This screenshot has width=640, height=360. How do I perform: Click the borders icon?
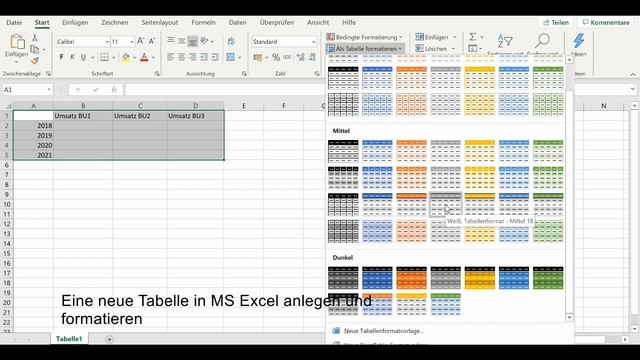click(x=104, y=57)
